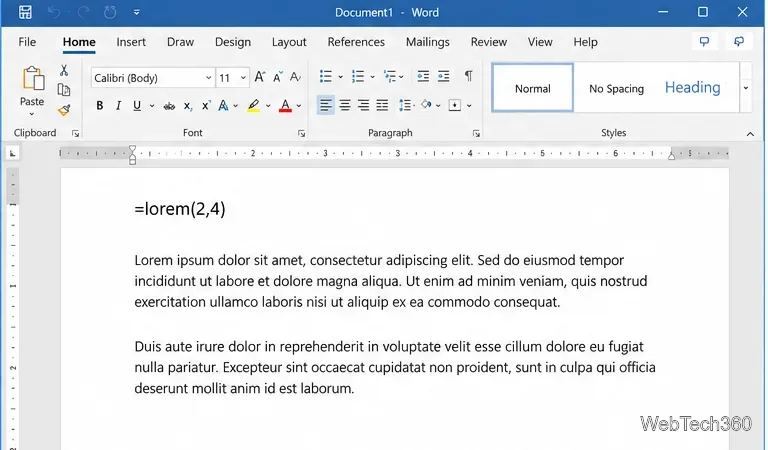The width and height of the screenshot is (768, 450).
Task: Toggle Strikethrough formatting
Action: pyautogui.click(x=169, y=106)
